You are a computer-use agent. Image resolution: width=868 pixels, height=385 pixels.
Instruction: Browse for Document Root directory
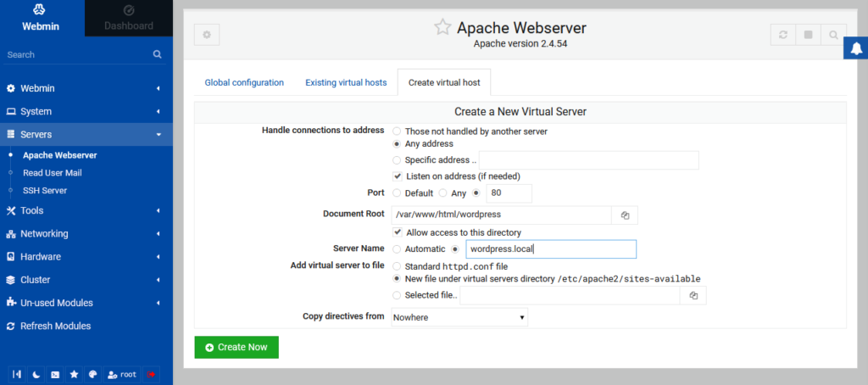coord(625,215)
